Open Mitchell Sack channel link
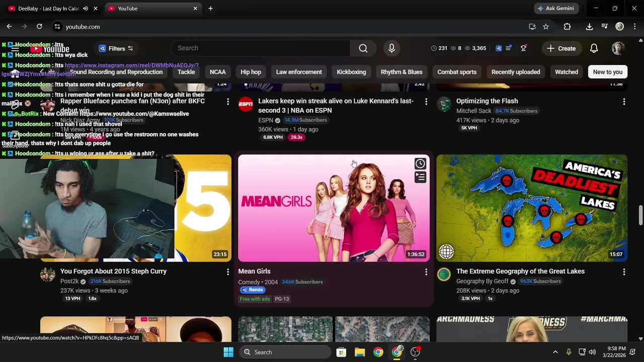Viewport: 644px width, 362px height. 473,111
